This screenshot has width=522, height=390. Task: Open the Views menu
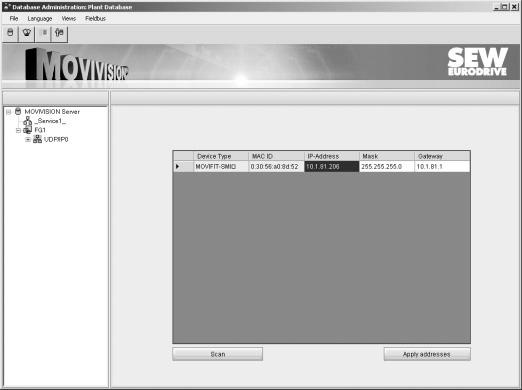pos(69,19)
